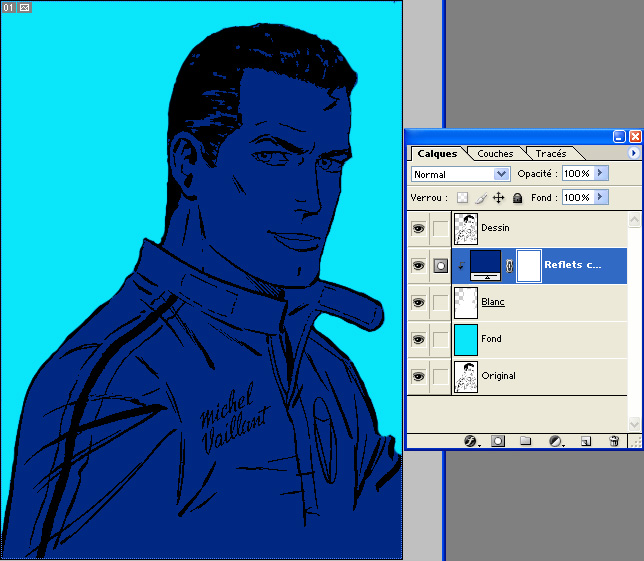Click the white layer mask thumbnail
Image resolution: width=644 pixels, height=561 pixels.
(x=529, y=266)
